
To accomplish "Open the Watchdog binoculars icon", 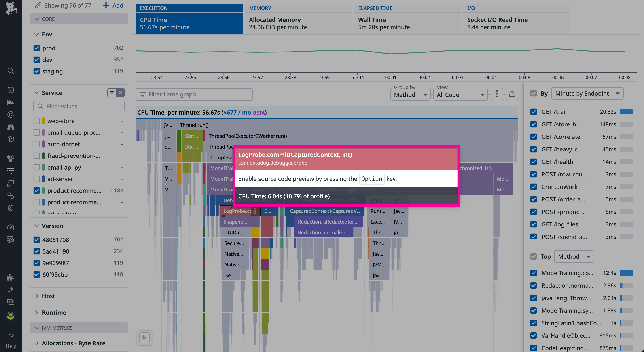I will tap(11, 127).
